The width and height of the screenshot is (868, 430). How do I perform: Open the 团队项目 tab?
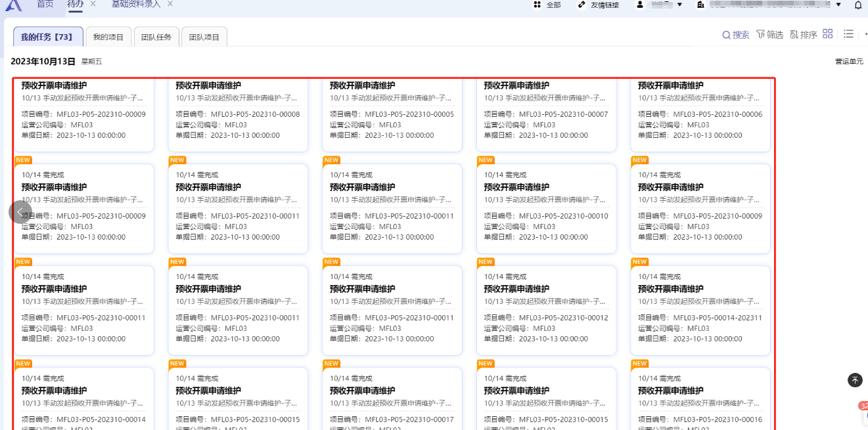coord(204,37)
